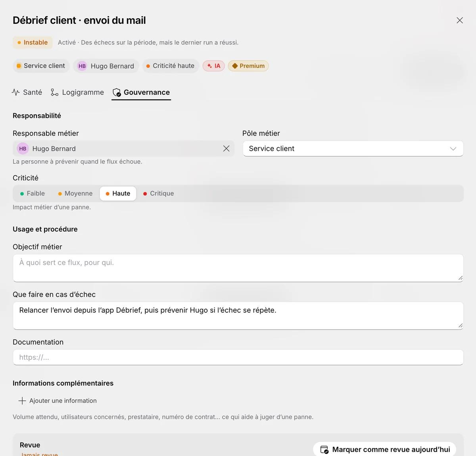Switch to the Santé tab
The width and height of the screenshot is (476, 456).
click(x=27, y=92)
